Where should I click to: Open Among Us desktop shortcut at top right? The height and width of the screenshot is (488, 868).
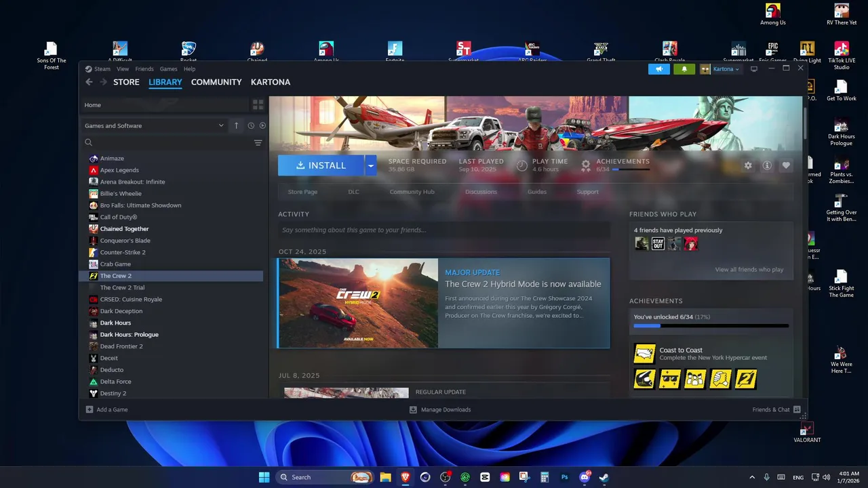click(773, 15)
